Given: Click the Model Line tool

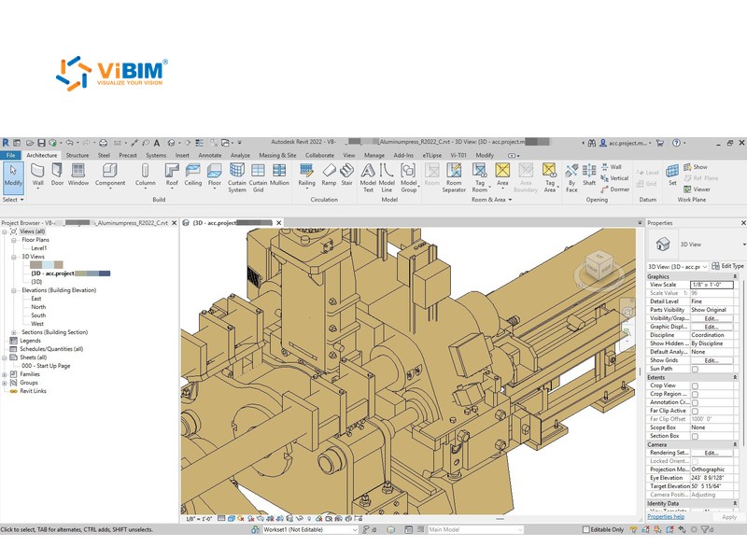Looking at the screenshot, I should (x=387, y=177).
